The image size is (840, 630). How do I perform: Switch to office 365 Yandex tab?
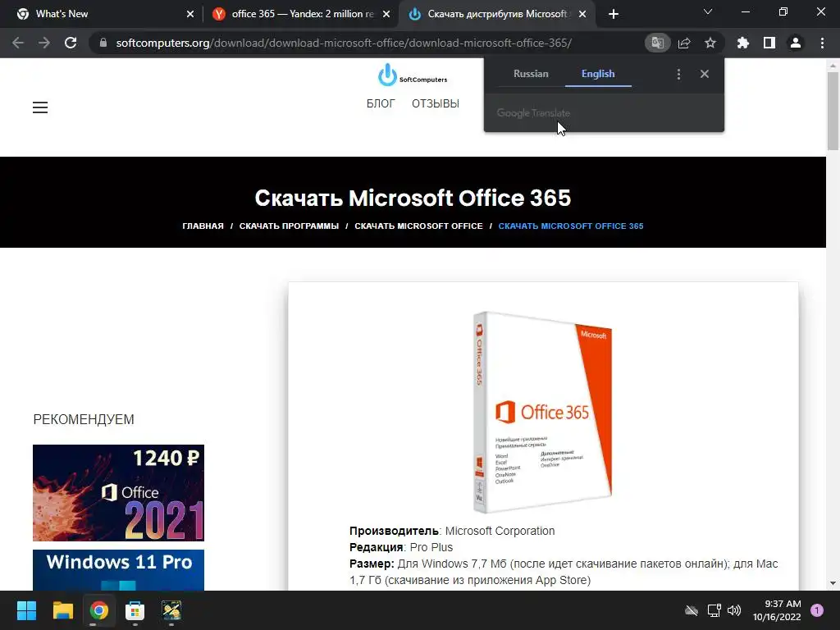click(x=303, y=14)
